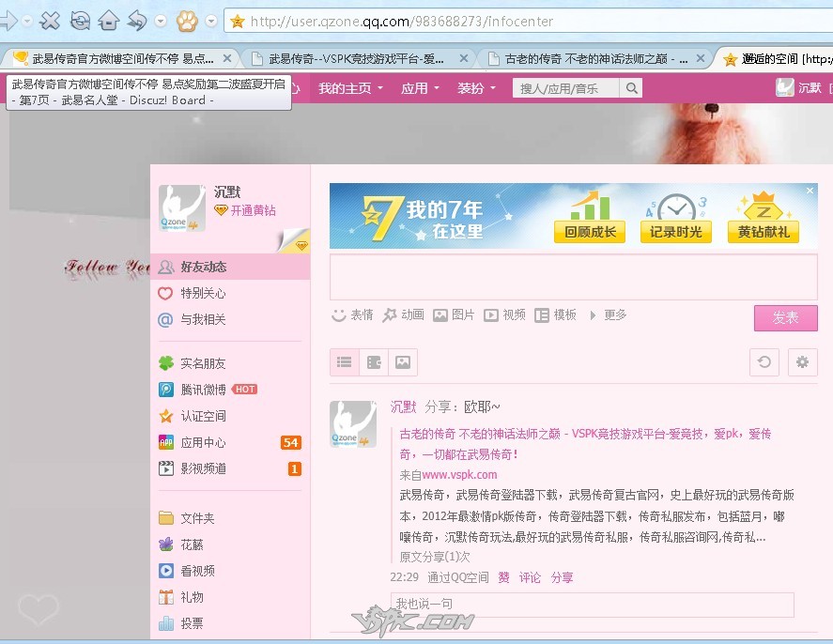Screen dimensions: 833x644
Task: Click the browser refresh icon
Action: pos(80,22)
